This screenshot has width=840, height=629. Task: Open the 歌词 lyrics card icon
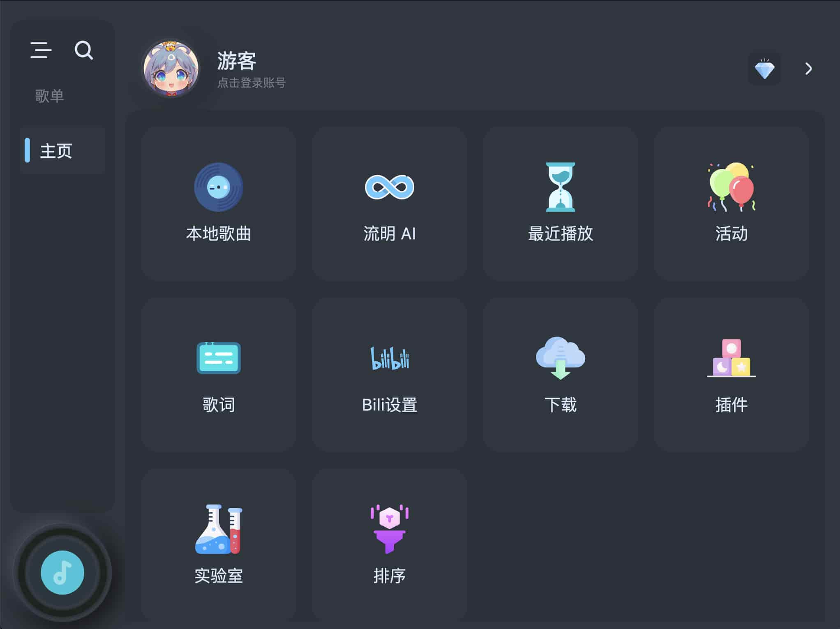(x=218, y=358)
